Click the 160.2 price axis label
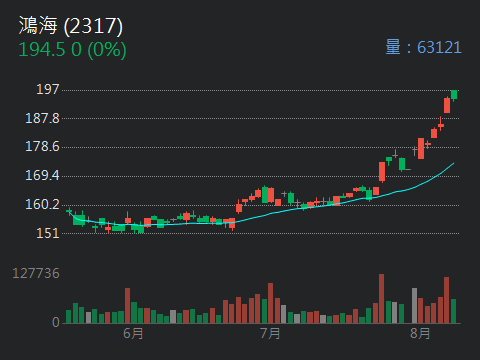480x360 pixels. pyautogui.click(x=42, y=204)
